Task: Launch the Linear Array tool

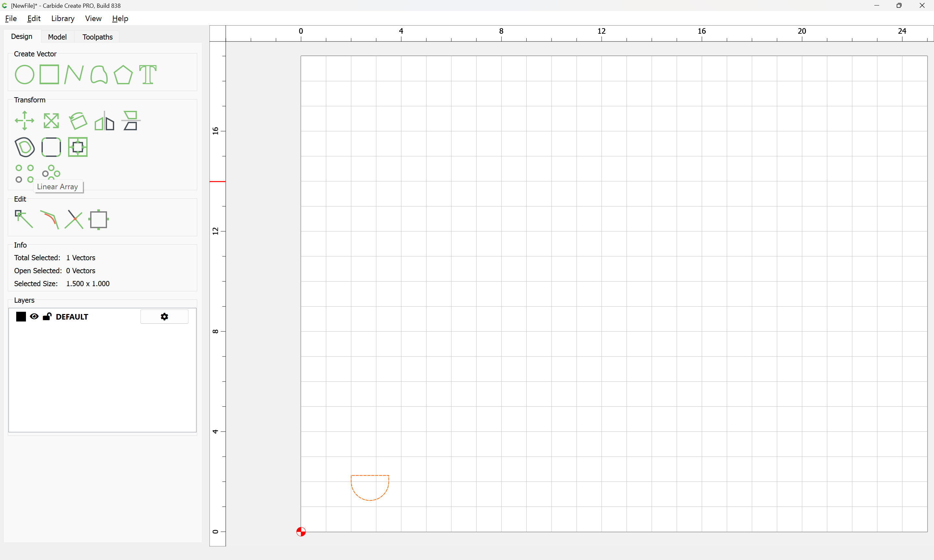Action: pos(24,173)
